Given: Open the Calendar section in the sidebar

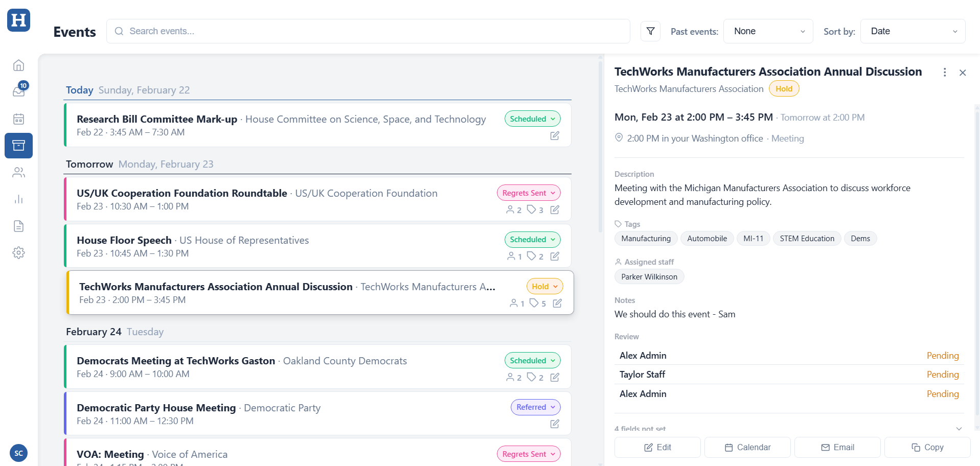Looking at the screenshot, I should point(18,119).
